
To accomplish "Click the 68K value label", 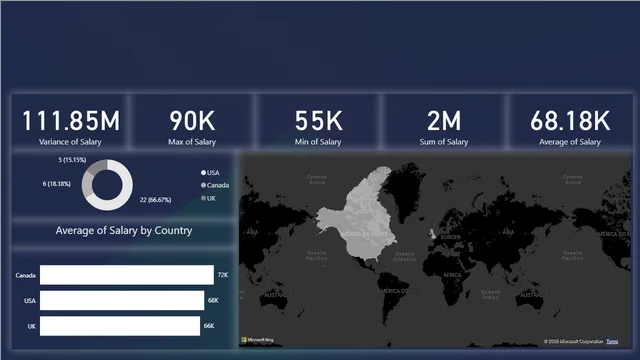I will [x=213, y=300].
